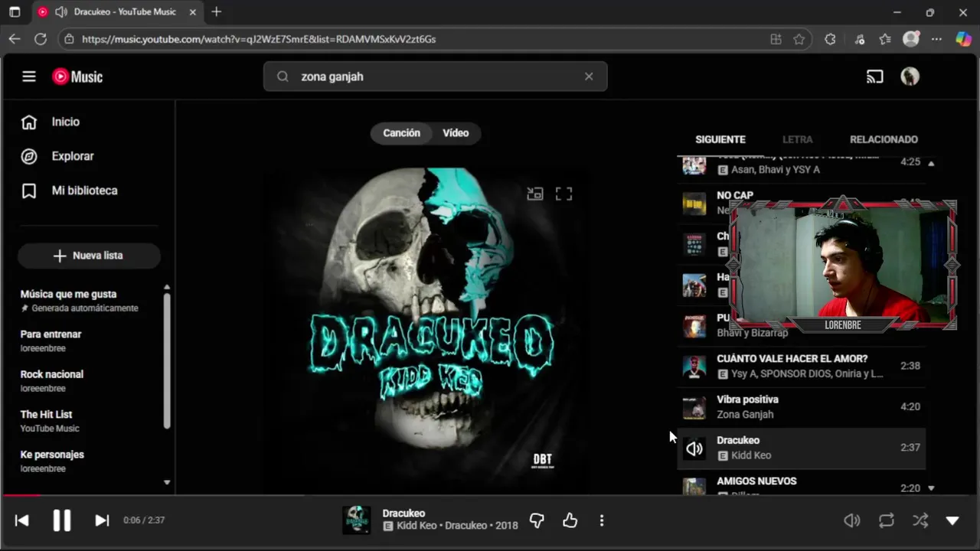Click the Vibra positiva thumbnail in queue
The height and width of the screenshot is (551, 980).
coord(694,408)
